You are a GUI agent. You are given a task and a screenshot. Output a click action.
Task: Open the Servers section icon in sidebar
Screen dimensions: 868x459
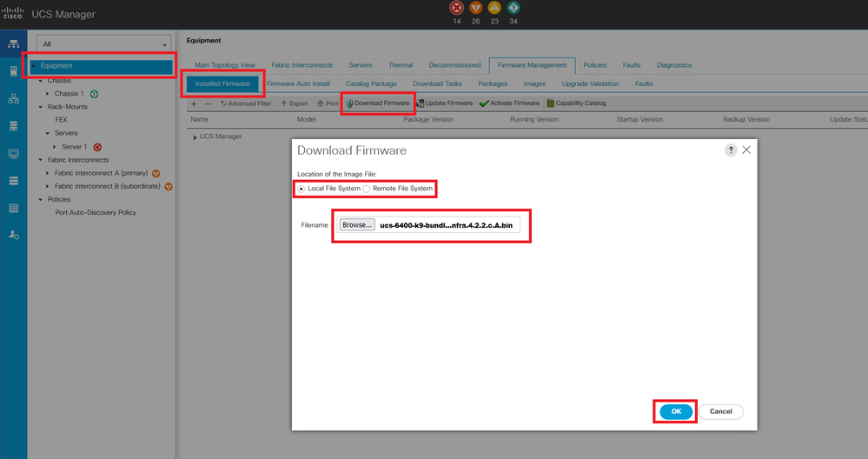pos(13,71)
